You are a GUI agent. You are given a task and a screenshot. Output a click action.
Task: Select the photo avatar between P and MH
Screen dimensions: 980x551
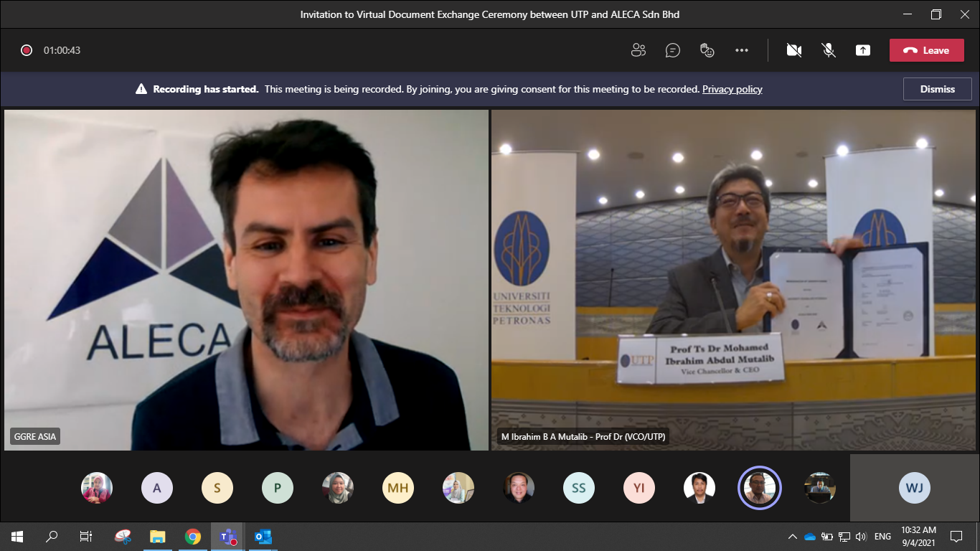[338, 488]
